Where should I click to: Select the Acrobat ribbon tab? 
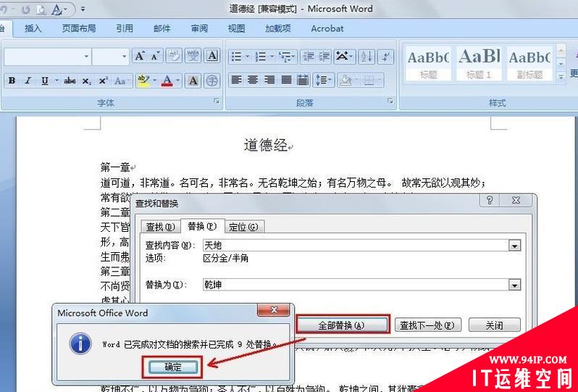pyautogui.click(x=327, y=28)
